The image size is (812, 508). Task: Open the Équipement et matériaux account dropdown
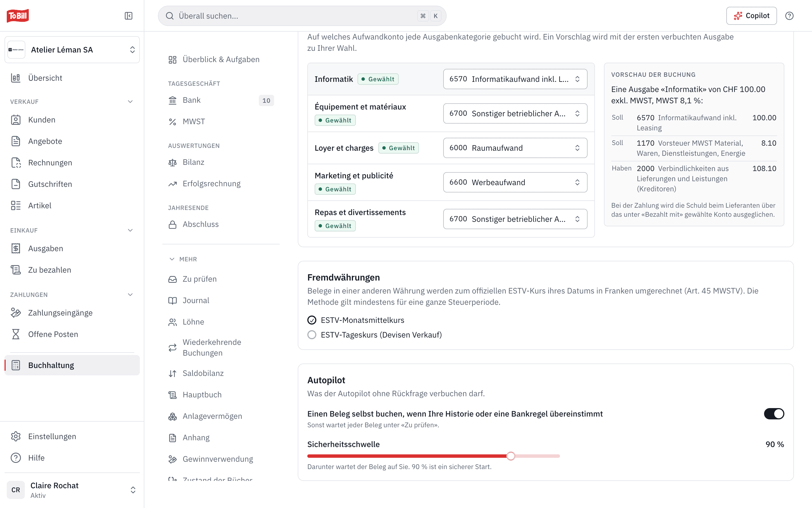point(515,113)
